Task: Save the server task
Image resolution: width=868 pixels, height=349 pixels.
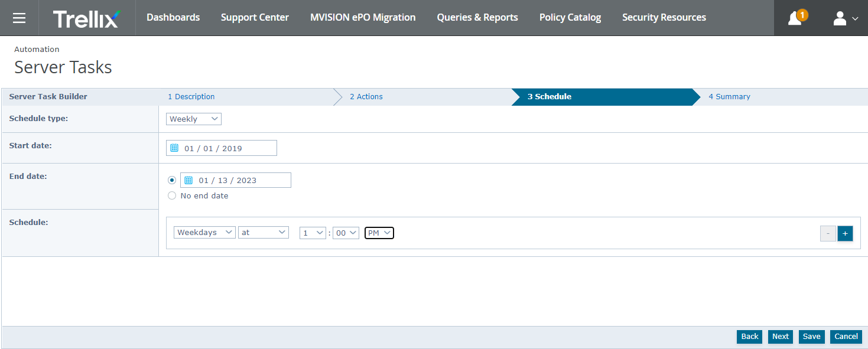Action: click(x=812, y=337)
